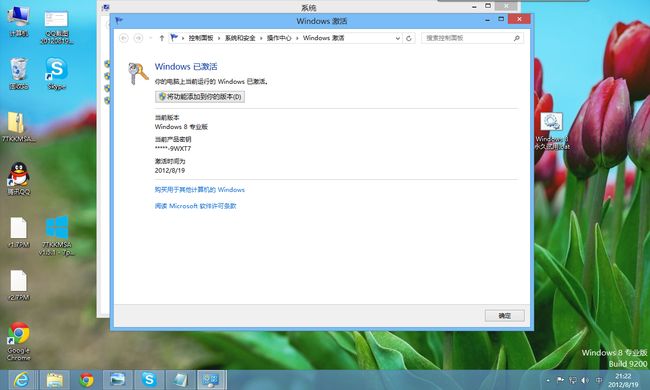Click the Forward arrow in the navigation bar
The height and width of the screenshot is (390, 650).
tap(138, 38)
